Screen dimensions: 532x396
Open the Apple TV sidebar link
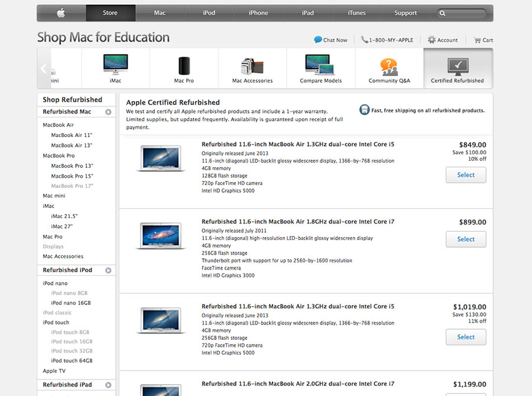[54, 371]
